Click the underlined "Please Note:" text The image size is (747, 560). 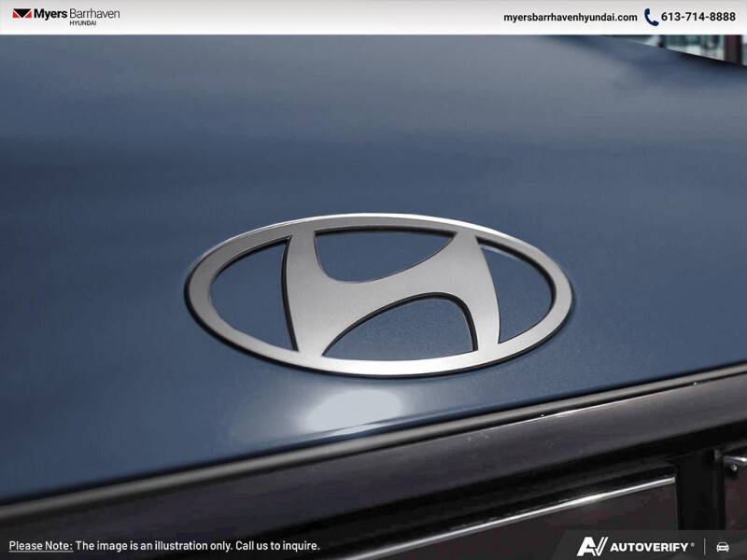tap(40, 546)
